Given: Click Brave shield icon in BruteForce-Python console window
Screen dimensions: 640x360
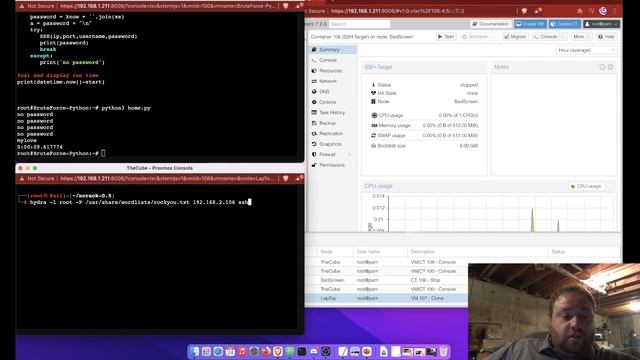Looking at the screenshot, I should click(x=286, y=6).
